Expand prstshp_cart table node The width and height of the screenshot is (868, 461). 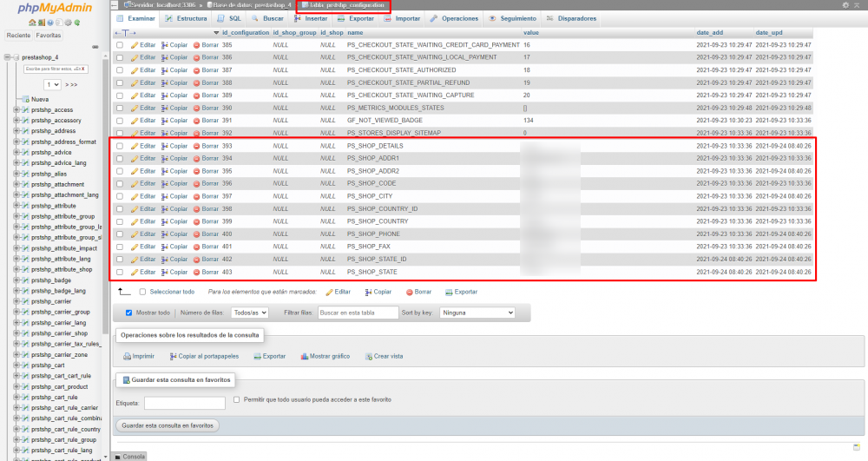(x=16, y=366)
